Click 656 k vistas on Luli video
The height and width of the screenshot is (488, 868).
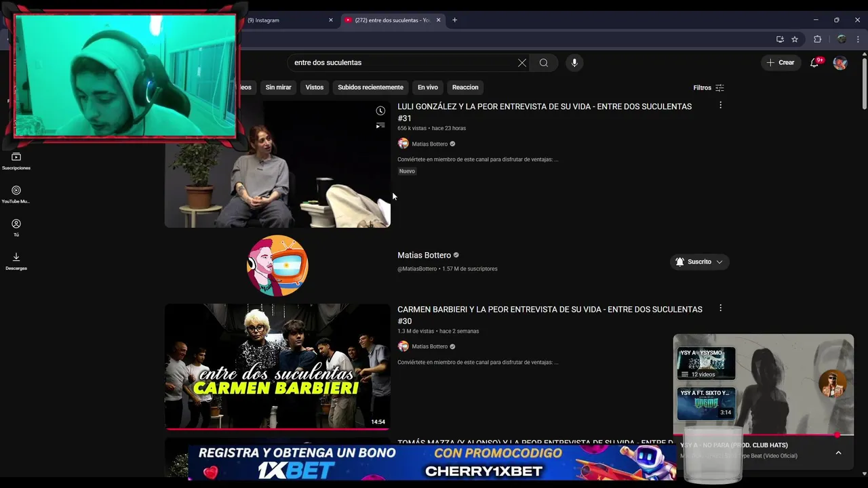pyautogui.click(x=412, y=128)
